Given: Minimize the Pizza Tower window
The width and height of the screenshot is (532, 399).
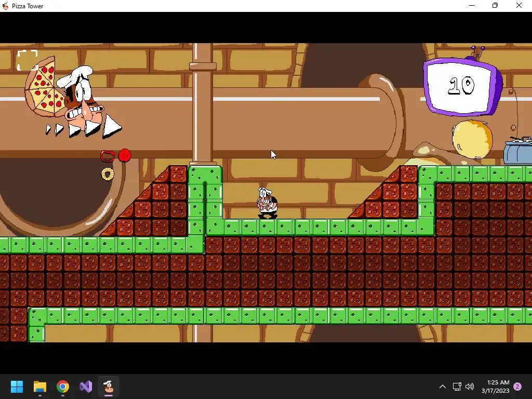Looking at the screenshot, I should click(472, 6).
